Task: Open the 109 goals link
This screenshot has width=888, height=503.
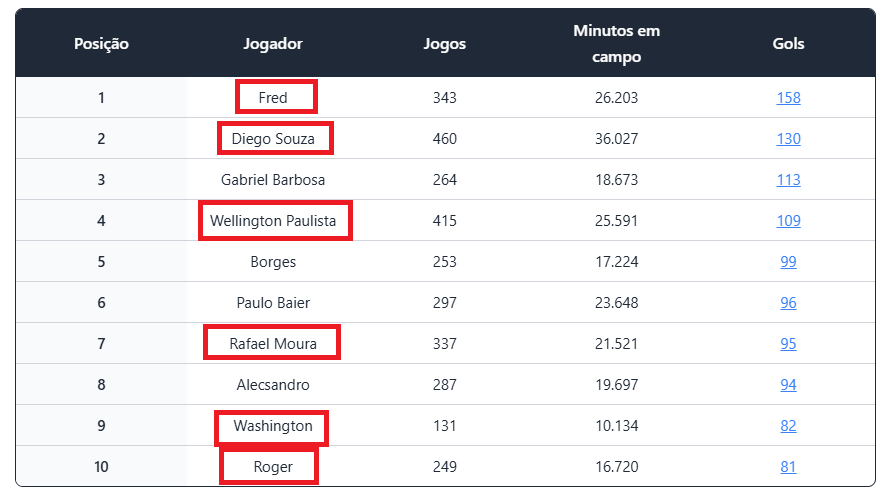Action: pos(788,220)
